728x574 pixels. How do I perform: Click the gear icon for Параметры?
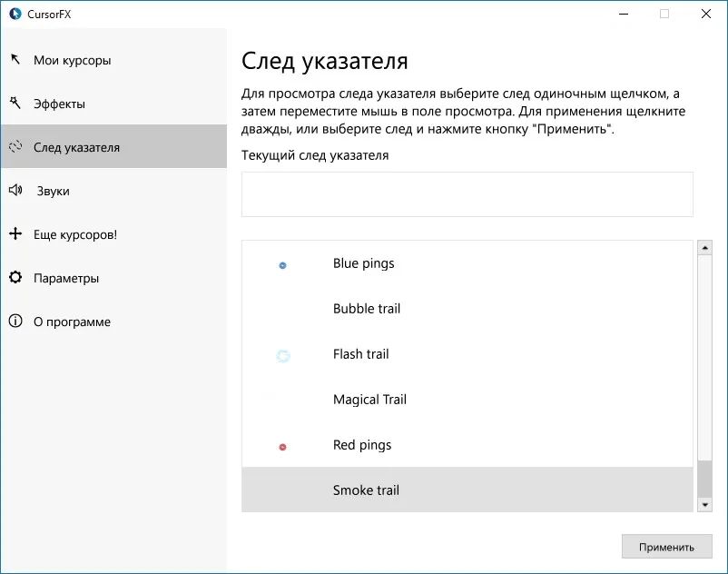click(15, 277)
